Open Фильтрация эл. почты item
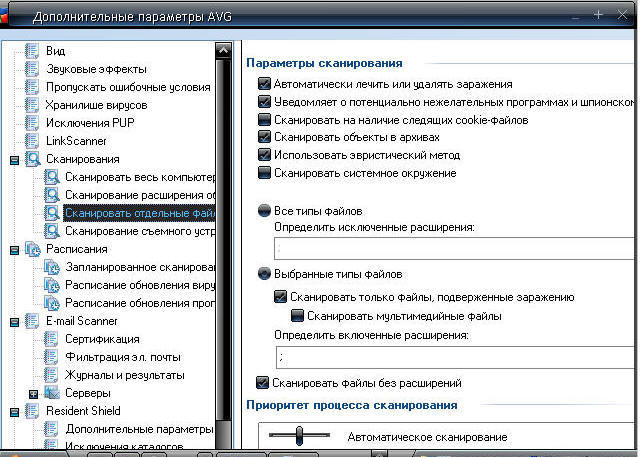640x457 pixels. [x=123, y=357]
